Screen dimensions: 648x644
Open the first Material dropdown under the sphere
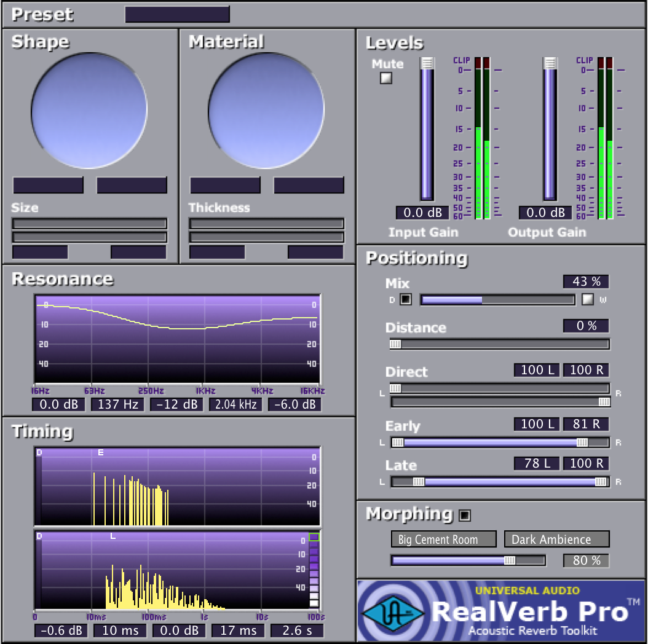click(x=225, y=185)
